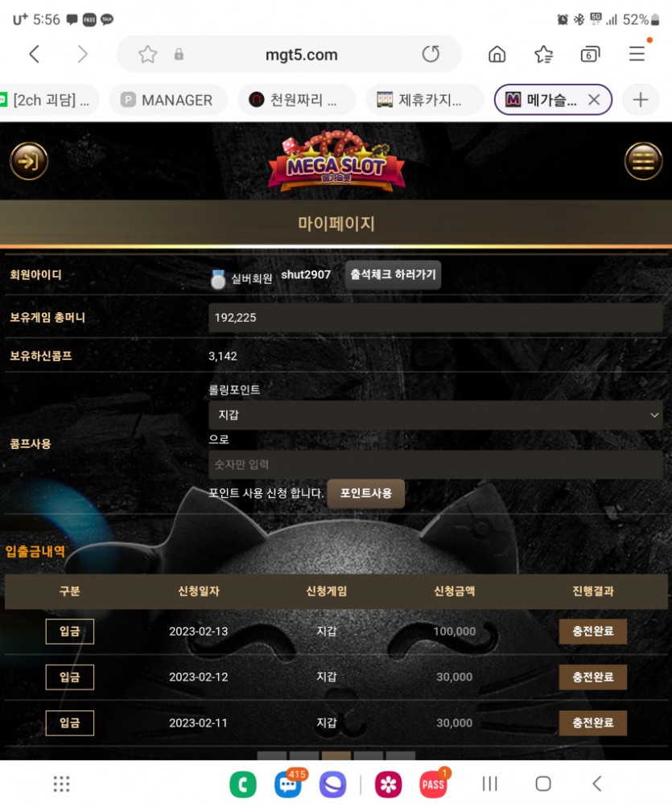Tap the 포인트사용 button
This screenshot has height=807, width=672.
tap(365, 493)
